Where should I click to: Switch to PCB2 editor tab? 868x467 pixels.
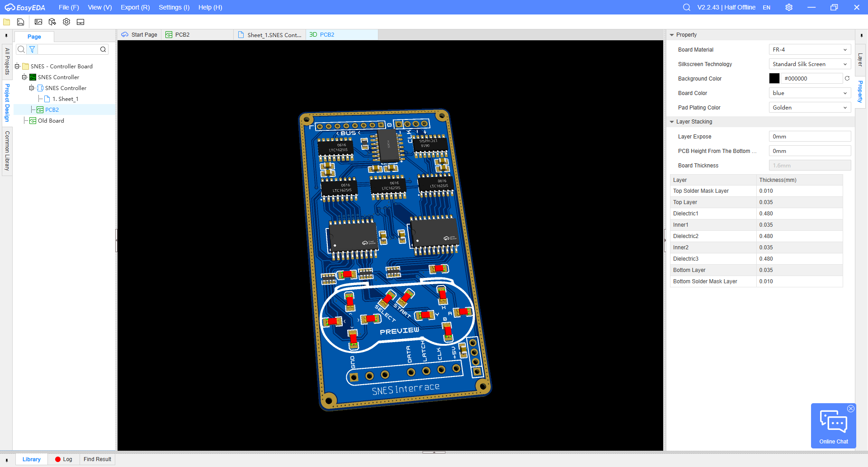pyautogui.click(x=198, y=35)
